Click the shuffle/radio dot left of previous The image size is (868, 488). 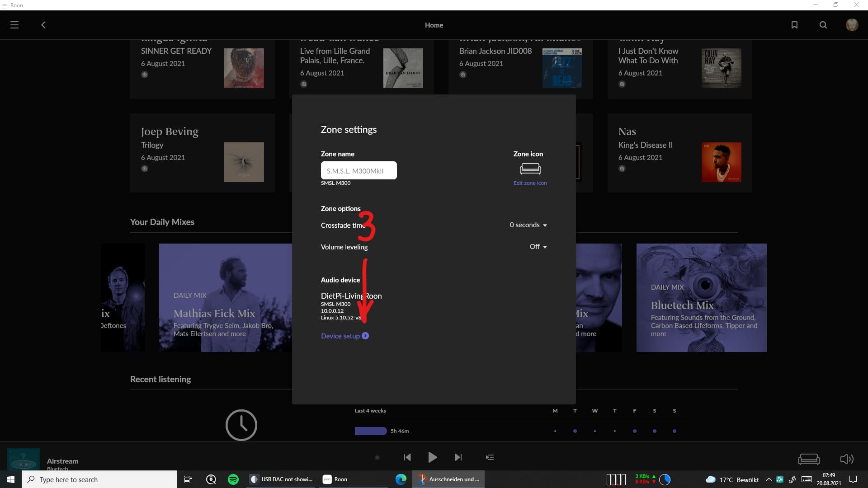click(x=377, y=457)
